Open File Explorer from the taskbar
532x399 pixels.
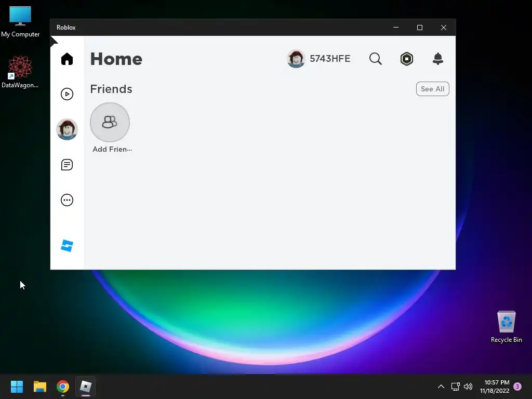[39, 387]
